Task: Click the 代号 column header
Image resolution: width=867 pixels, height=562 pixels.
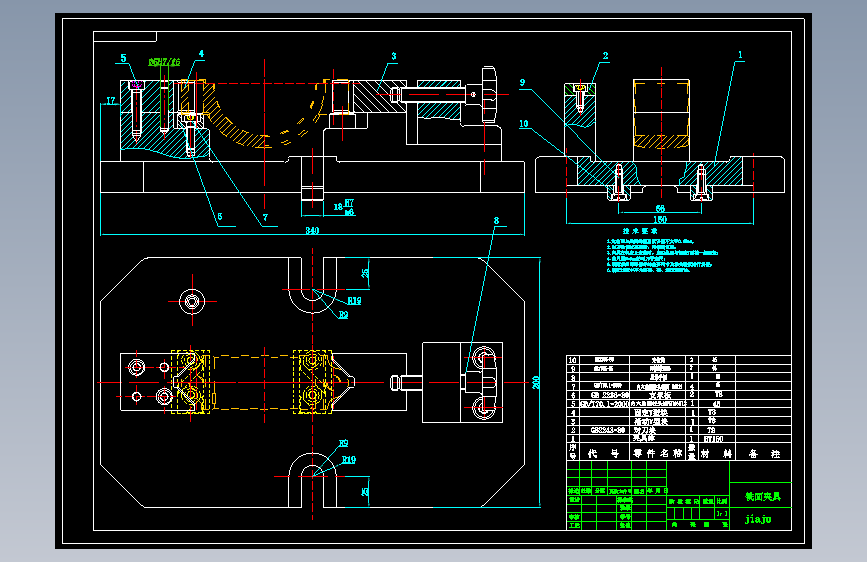Action: coord(603,454)
